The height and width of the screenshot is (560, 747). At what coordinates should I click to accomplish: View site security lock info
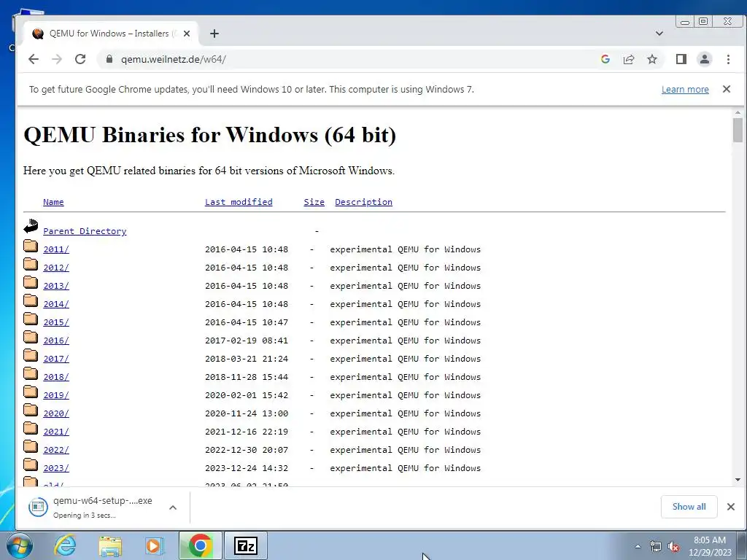109,59
